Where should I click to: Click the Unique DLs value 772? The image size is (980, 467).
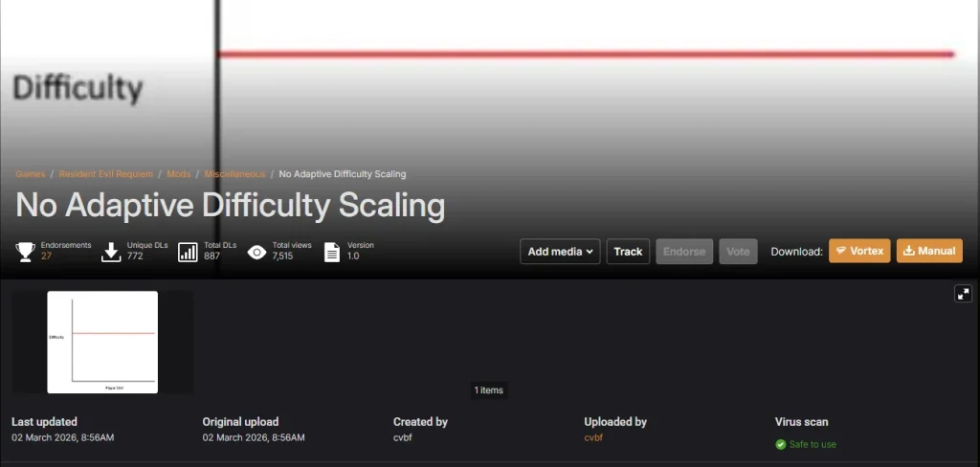[135, 256]
